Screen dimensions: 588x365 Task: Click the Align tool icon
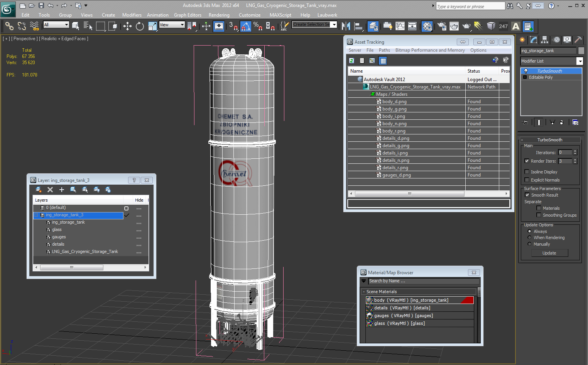(x=358, y=26)
